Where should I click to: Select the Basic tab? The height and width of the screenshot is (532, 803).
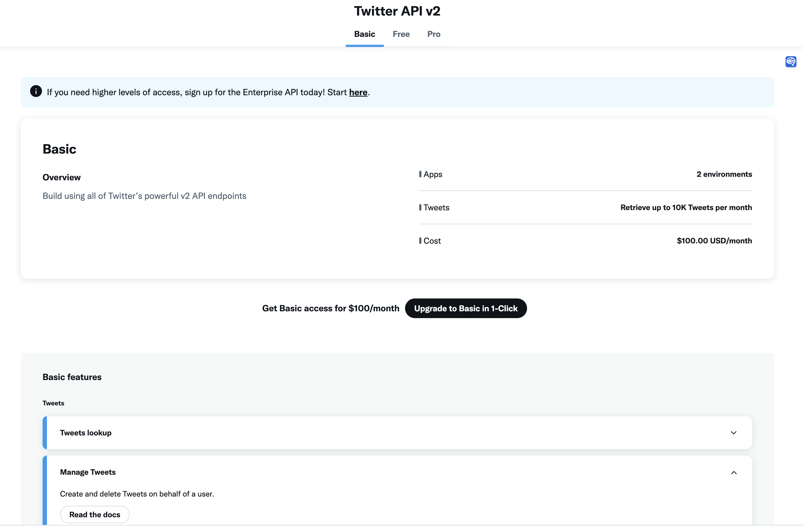click(x=364, y=34)
